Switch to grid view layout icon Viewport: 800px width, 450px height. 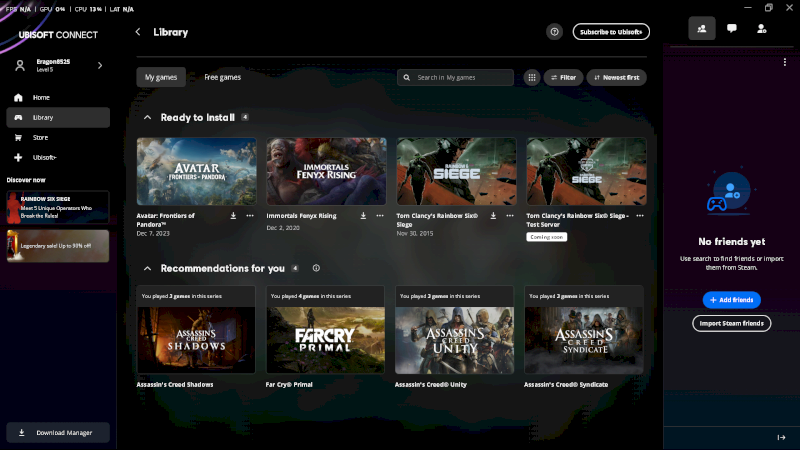coord(532,78)
